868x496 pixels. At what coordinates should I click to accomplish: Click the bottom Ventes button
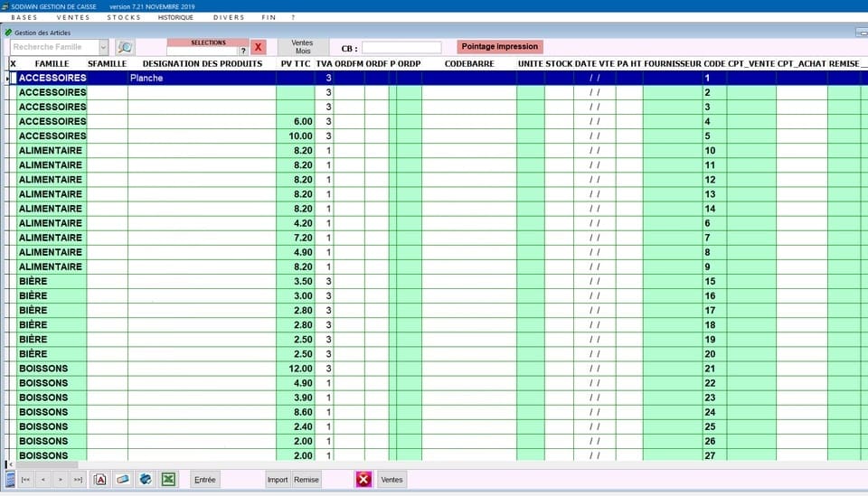392,480
